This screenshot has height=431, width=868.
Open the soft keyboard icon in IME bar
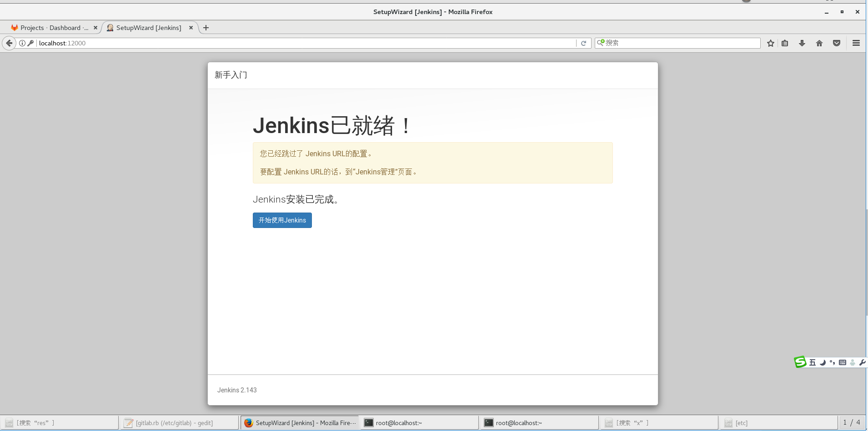(x=843, y=362)
